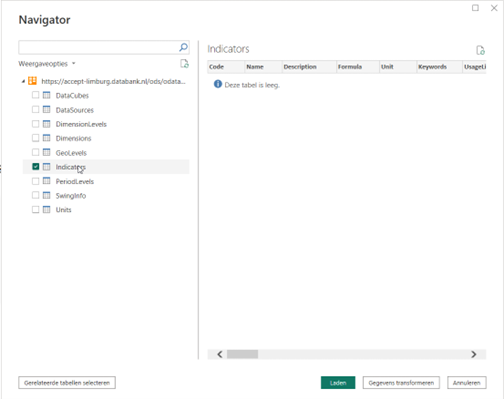This screenshot has width=504, height=399.
Task: Select the DataSources tree item label
Action: (x=75, y=110)
